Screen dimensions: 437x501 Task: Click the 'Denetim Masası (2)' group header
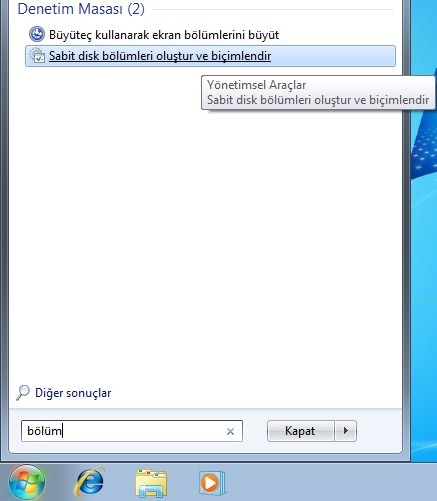coord(81,9)
